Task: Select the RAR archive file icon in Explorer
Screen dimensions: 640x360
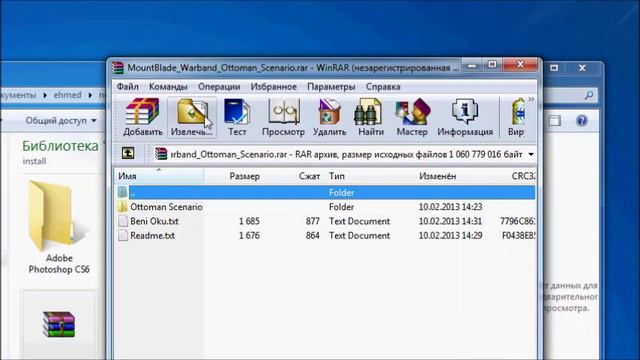Action: 59,324
